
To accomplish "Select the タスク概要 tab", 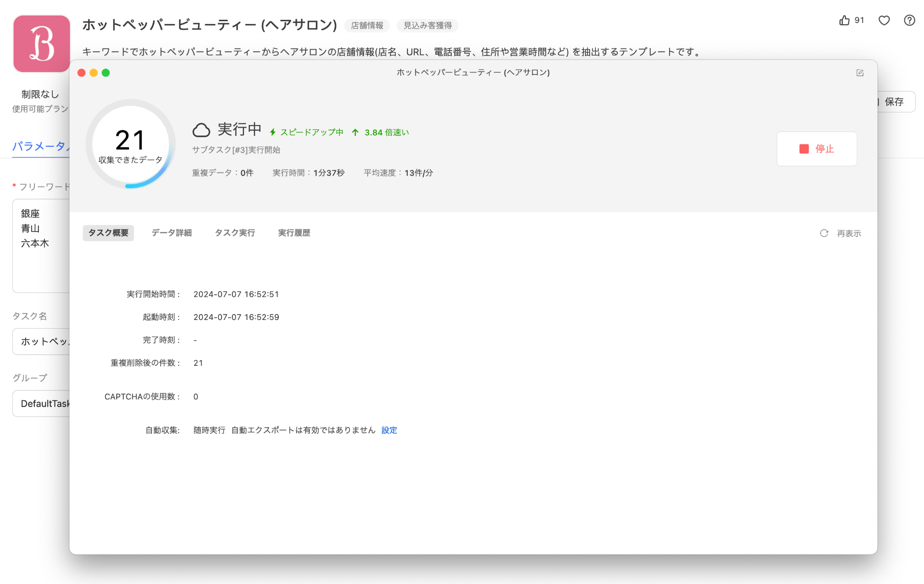I will tap(108, 233).
